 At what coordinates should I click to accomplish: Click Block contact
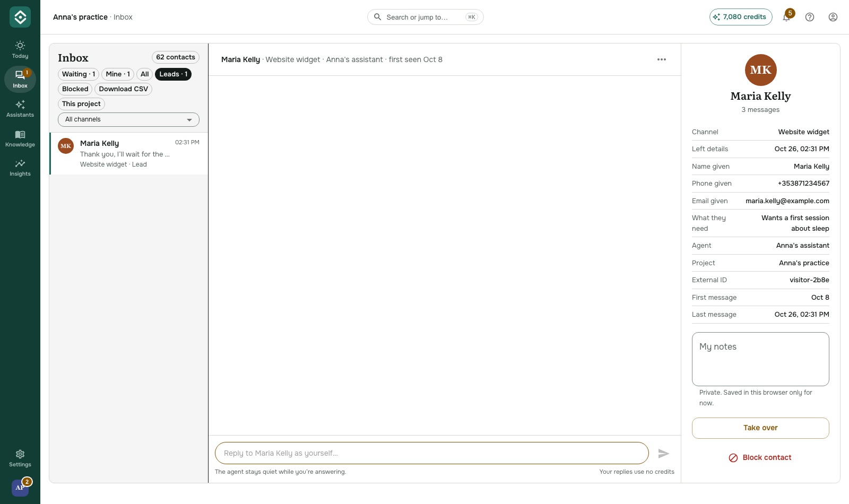tap(760, 457)
